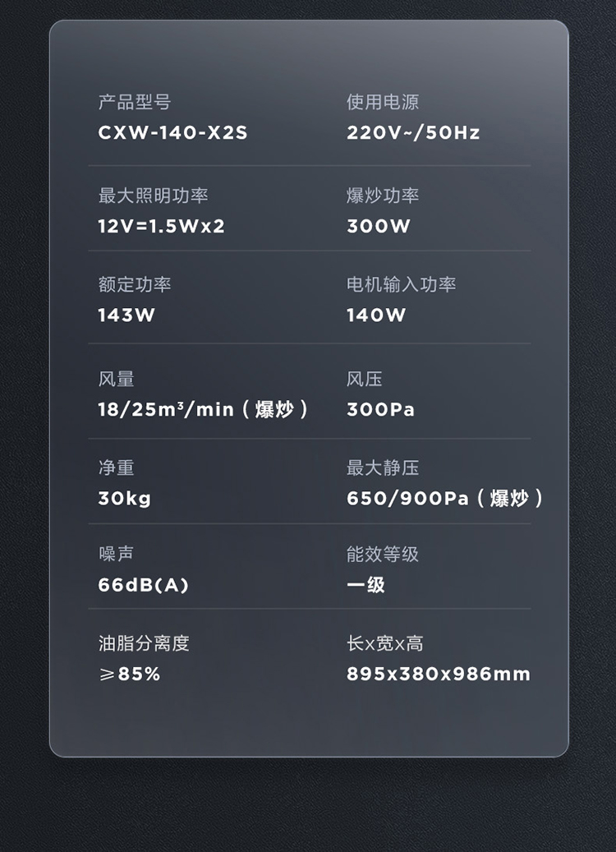Viewport: 616px width, 852px height.
Task: Click the rated power value 143W
Action: (x=126, y=315)
